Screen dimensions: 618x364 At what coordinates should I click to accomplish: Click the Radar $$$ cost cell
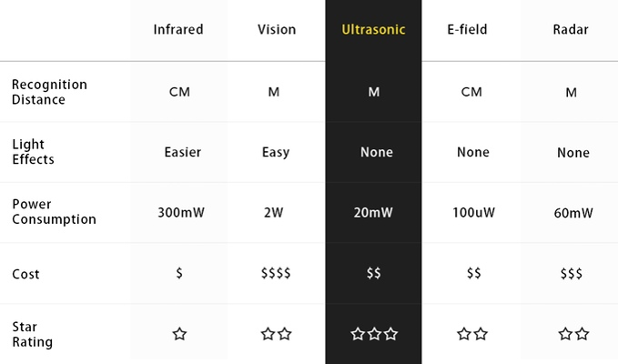(x=572, y=274)
